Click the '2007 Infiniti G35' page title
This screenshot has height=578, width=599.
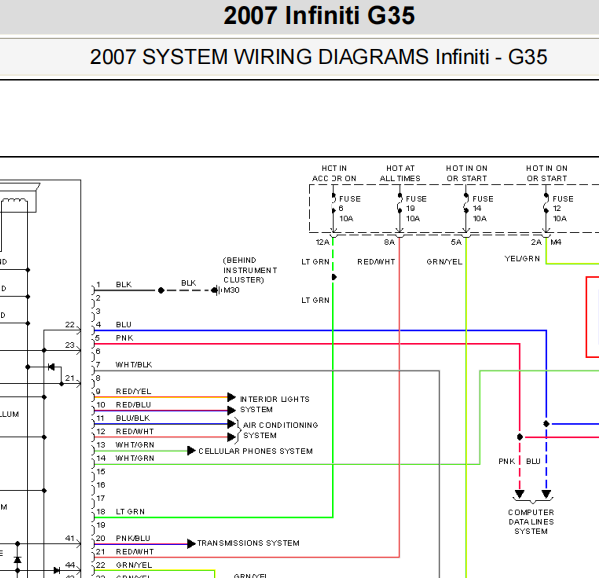pos(319,16)
